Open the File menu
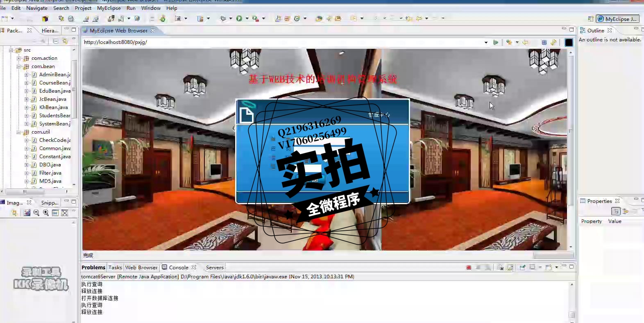The width and height of the screenshot is (644, 323). [x=3, y=8]
